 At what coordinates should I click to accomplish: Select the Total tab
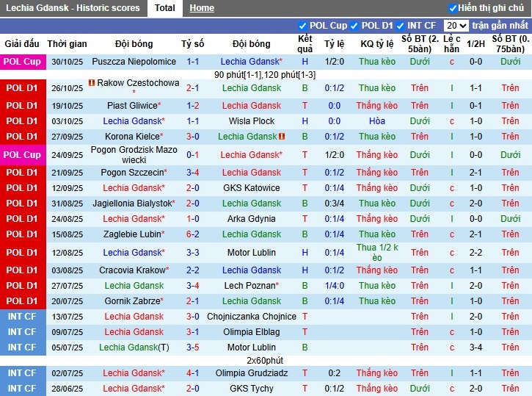(164, 8)
